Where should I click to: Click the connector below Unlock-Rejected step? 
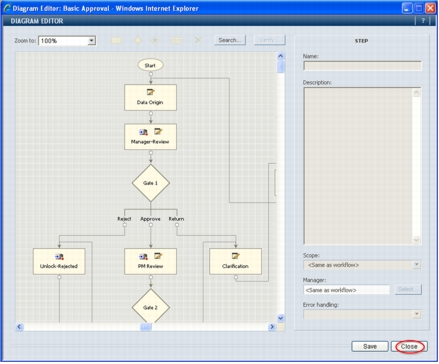tap(59, 277)
